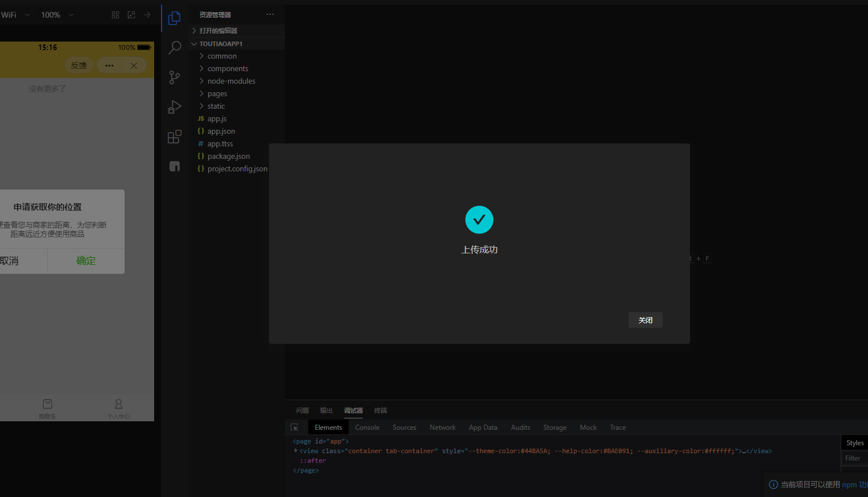Tap the simulator capsule ellipsis menu icon
Image resolution: width=868 pixels, height=497 pixels.
109,65
